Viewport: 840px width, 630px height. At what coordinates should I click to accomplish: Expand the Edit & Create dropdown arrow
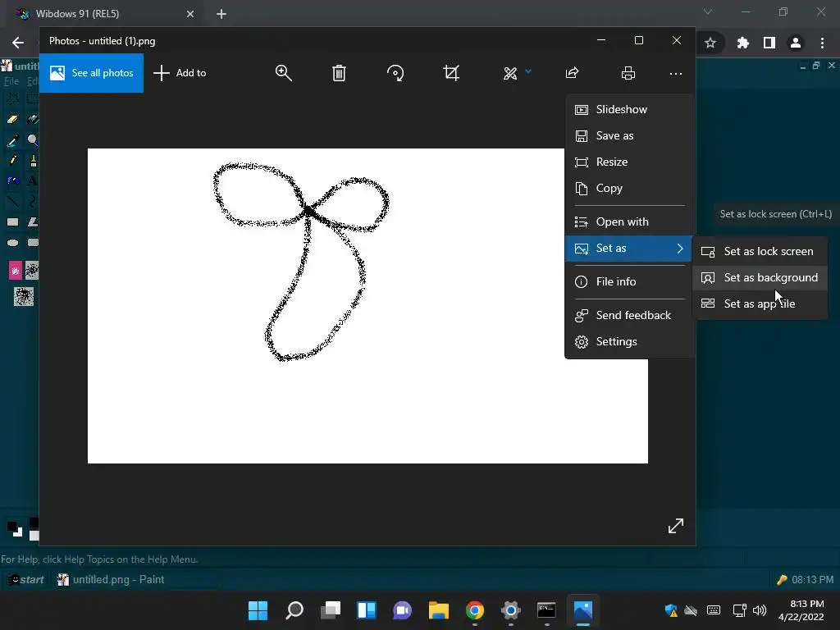click(528, 71)
